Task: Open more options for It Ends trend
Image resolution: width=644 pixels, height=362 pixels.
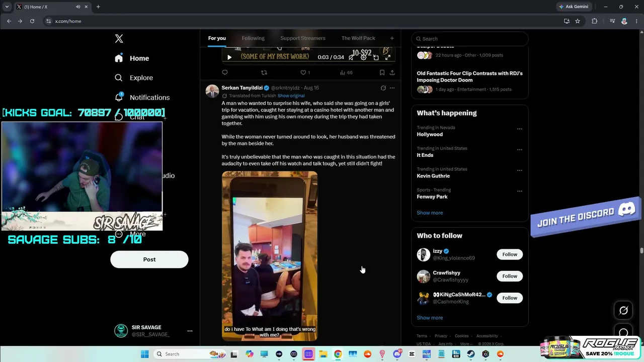Action: point(520,150)
